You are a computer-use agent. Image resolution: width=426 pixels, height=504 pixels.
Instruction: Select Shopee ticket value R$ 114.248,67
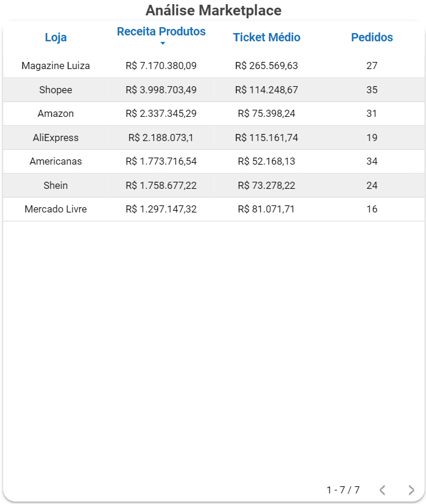[x=267, y=90]
